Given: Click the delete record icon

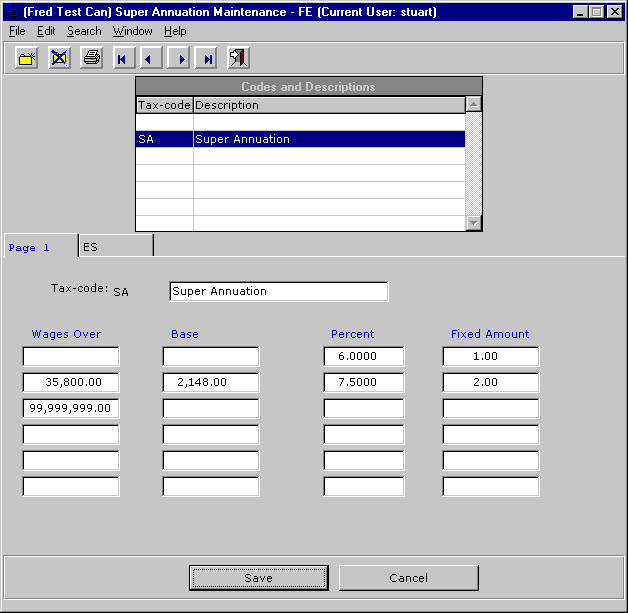Looking at the screenshot, I should [59, 59].
